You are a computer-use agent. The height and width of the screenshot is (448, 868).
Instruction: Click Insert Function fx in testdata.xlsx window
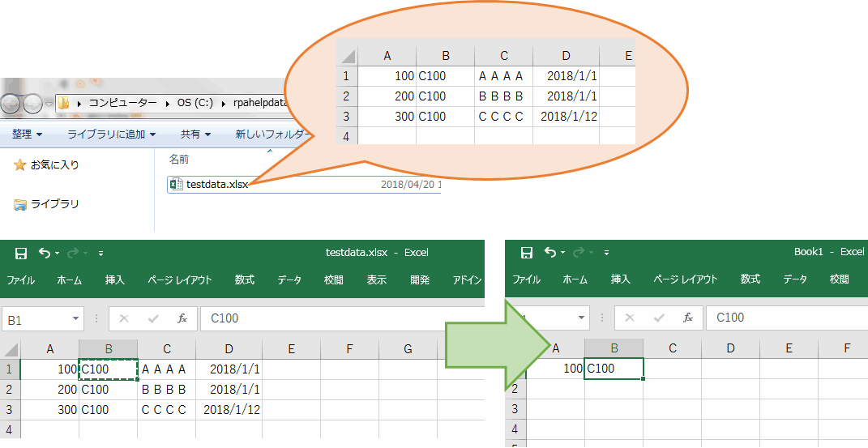[x=182, y=318]
